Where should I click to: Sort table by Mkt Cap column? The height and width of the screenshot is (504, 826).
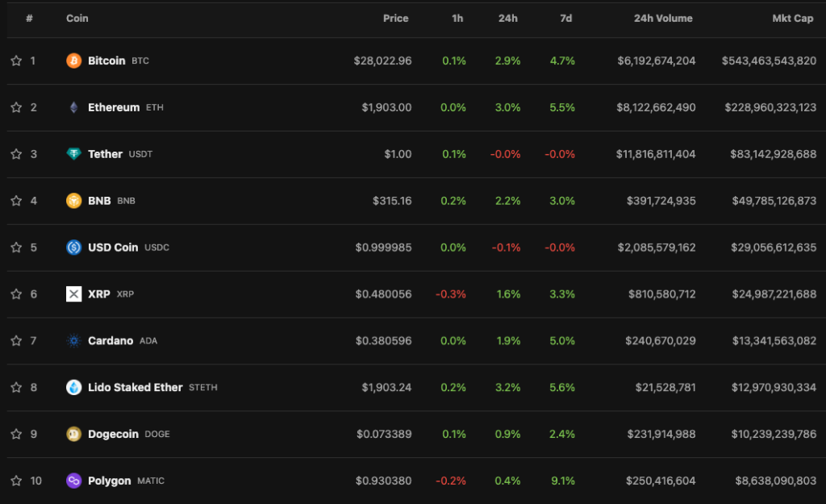point(792,19)
